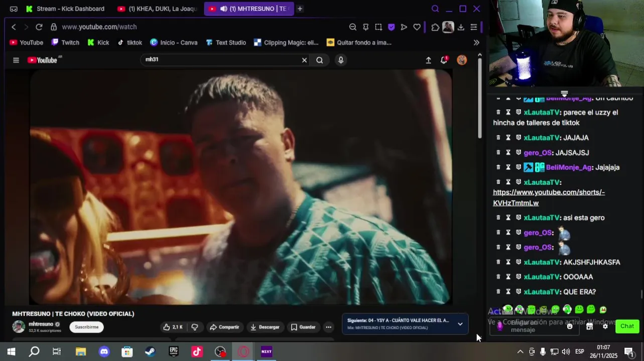This screenshot has height=361, width=644.
Task: Reload the current page
Action: tap(39, 27)
